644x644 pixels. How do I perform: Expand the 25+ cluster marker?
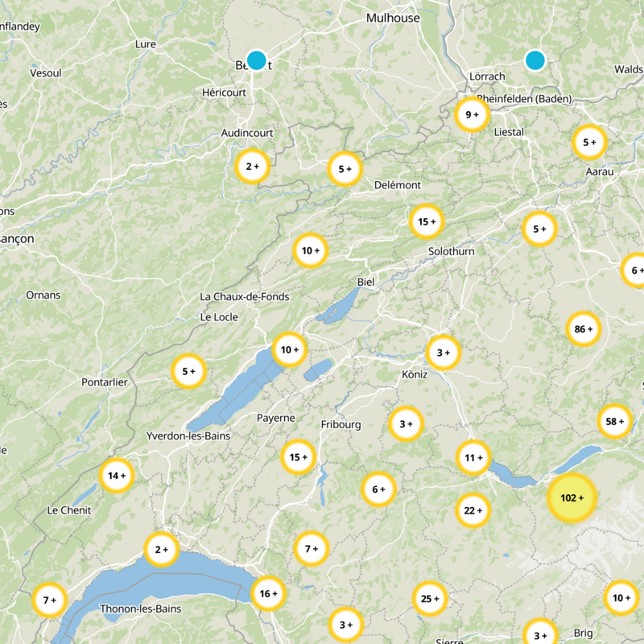(x=429, y=599)
